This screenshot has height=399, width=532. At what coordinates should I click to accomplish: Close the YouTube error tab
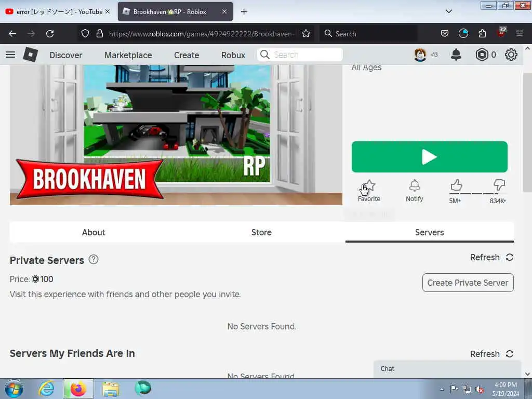pos(108,11)
